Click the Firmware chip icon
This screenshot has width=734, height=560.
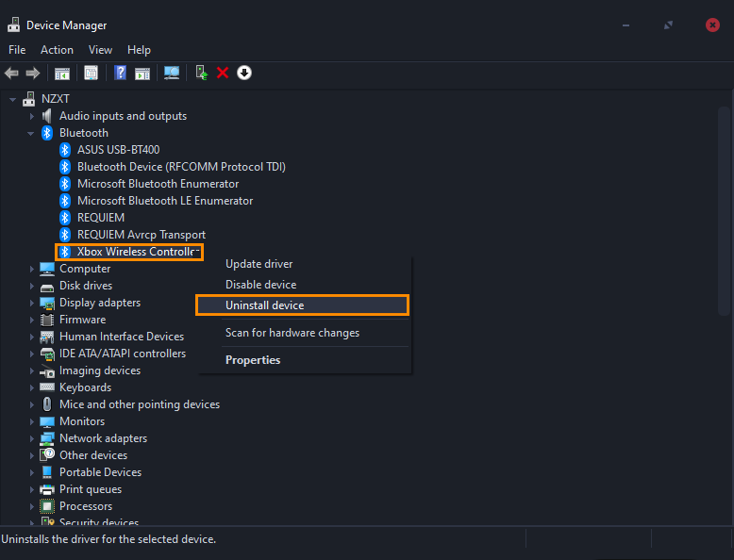(x=47, y=320)
